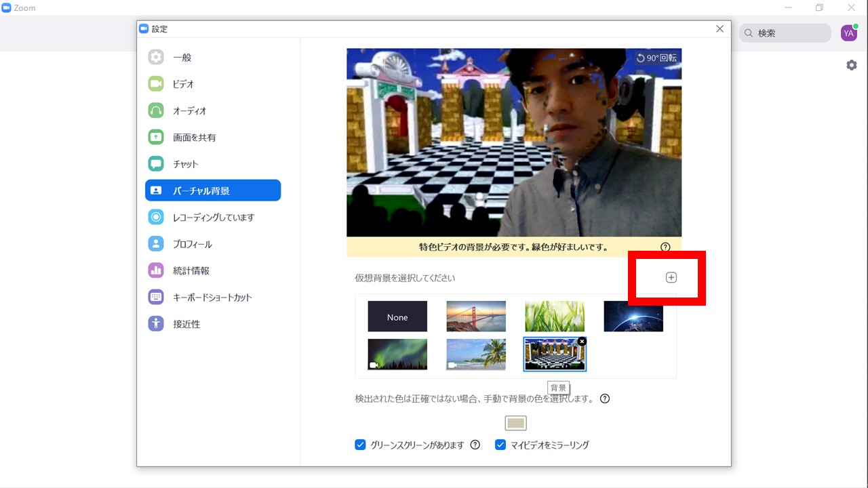Select the None background option

(397, 317)
